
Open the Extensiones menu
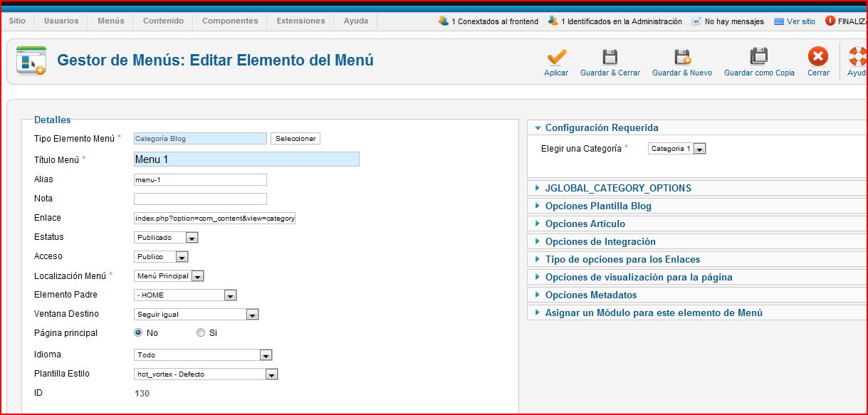300,21
